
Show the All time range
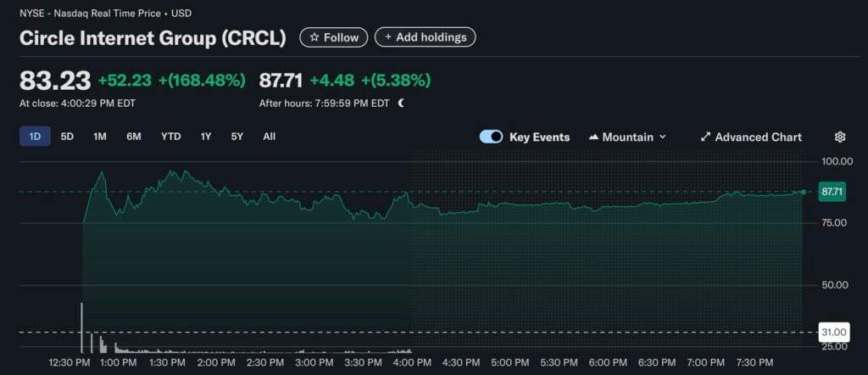[x=269, y=137]
